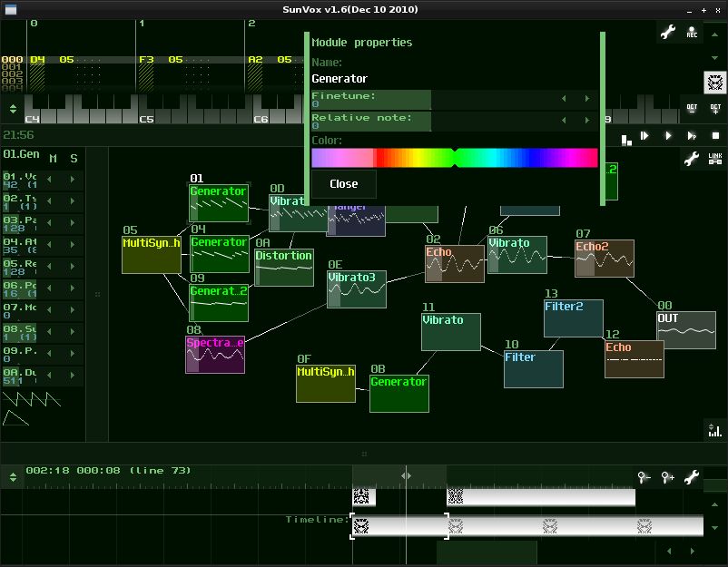Click OCT+ to raise the keyboard octave
Viewport: 728px width, 567px height.
point(715,110)
